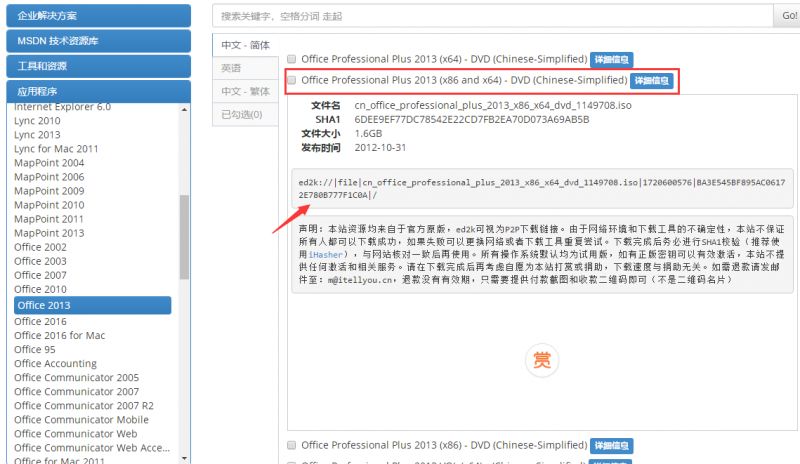Open 详细信息 for x86 and x64 entry
Image resolution: width=800 pixels, height=464 pixels.
(652, 81)
